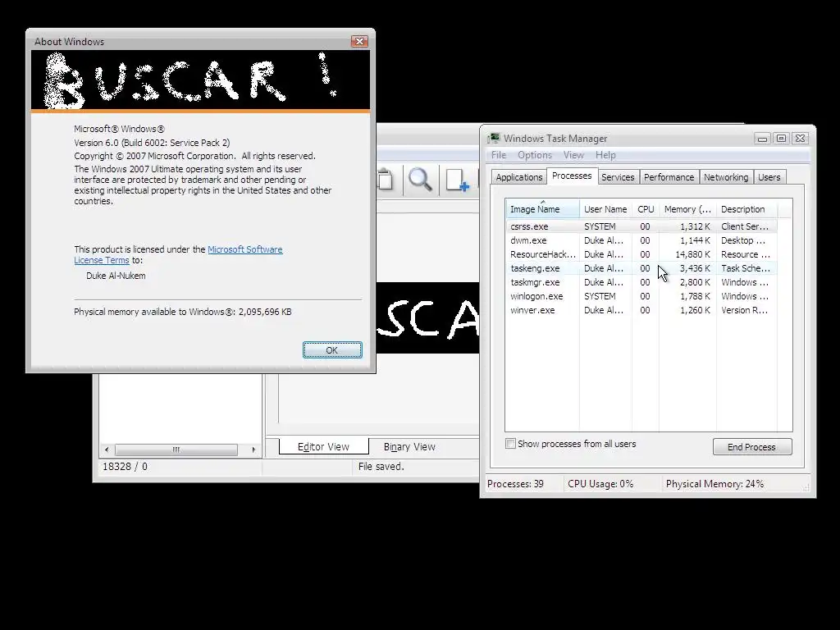Screen dimensions: 840x630
Task: Click the File saved. status text
Action: point(381,467)
